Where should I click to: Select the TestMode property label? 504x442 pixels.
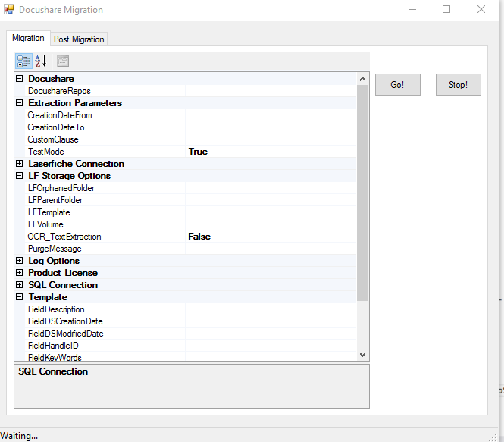(x=46, y=152)
